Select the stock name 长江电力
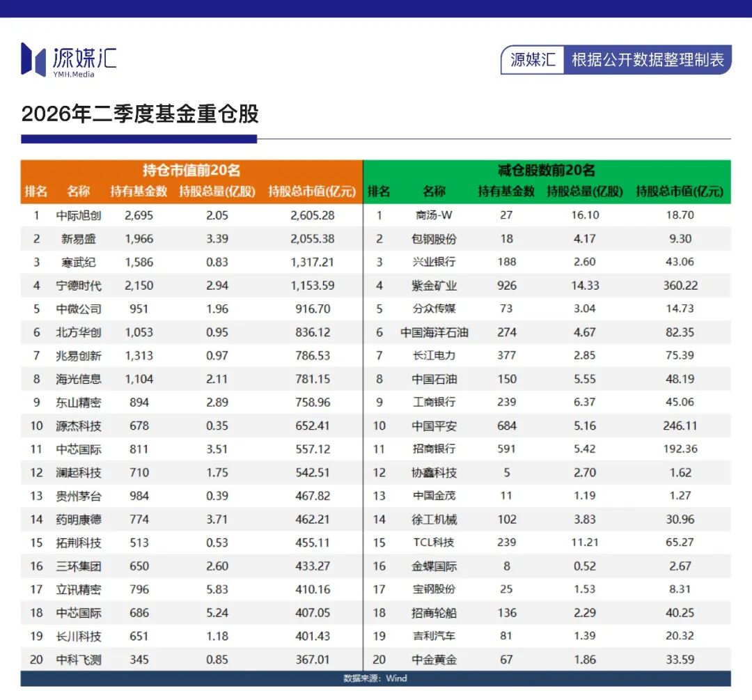 click(434, 355)
